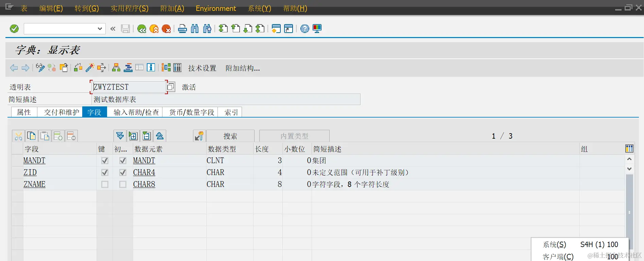
Task: Click the Save diskette icon
Action: point(125,29)
